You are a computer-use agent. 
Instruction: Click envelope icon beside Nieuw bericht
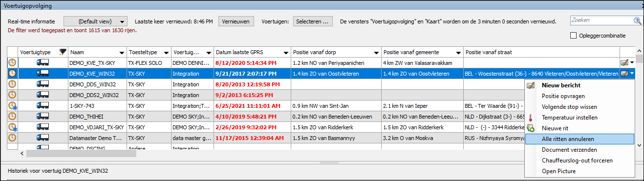(x=531, y=85)
